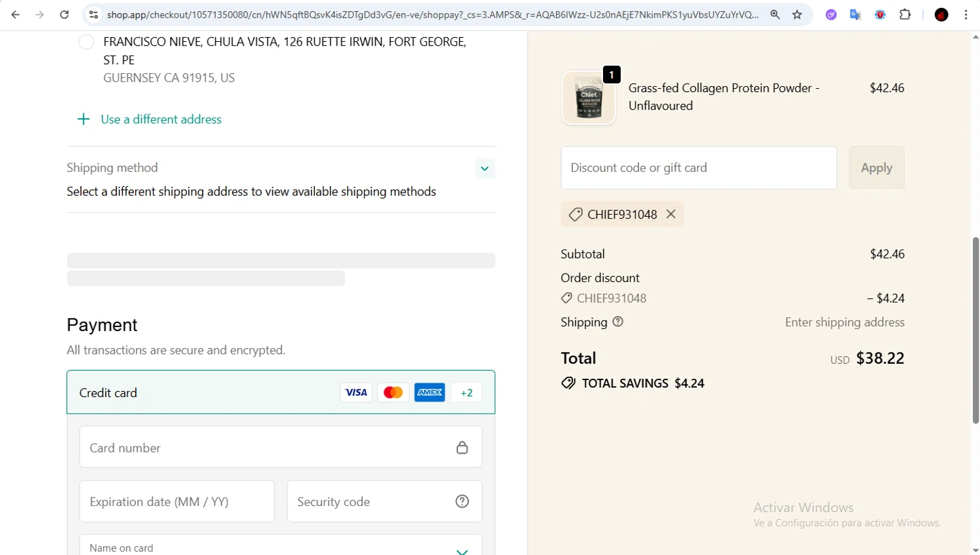Click the GUERNSEY CA 91915, US line

pyautogui.click(x=169, y=78)
